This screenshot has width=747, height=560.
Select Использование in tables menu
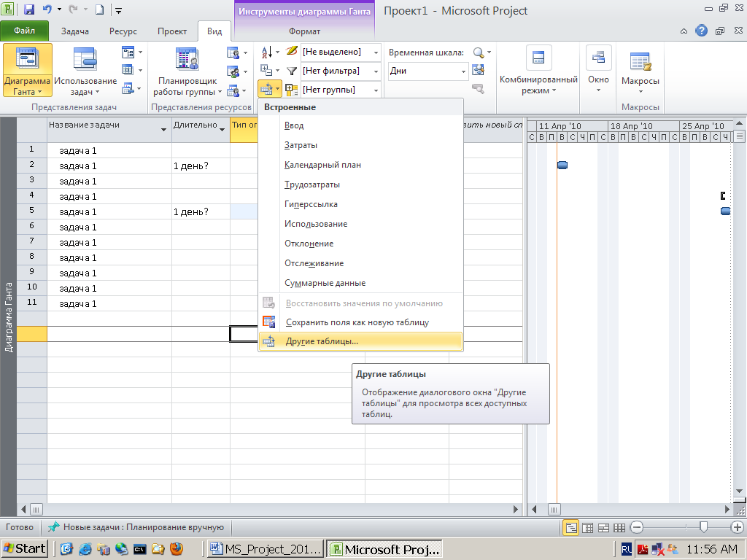360,224
